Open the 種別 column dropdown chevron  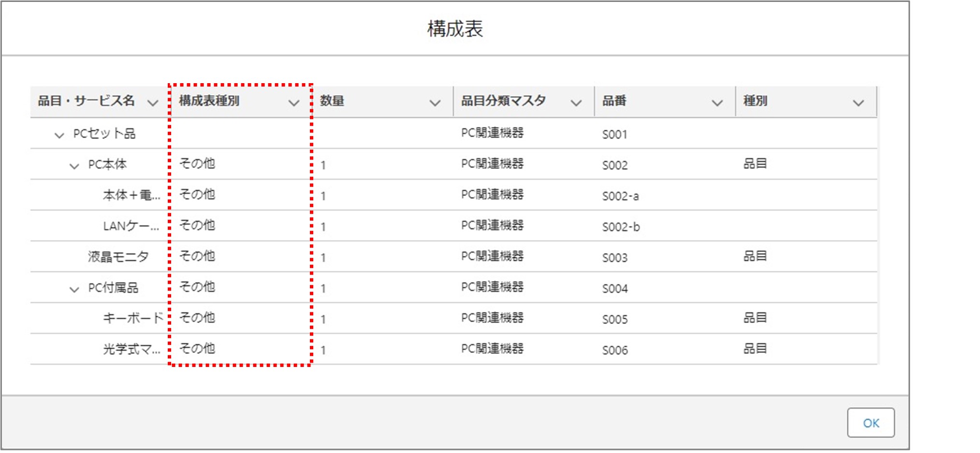(858, 102)
